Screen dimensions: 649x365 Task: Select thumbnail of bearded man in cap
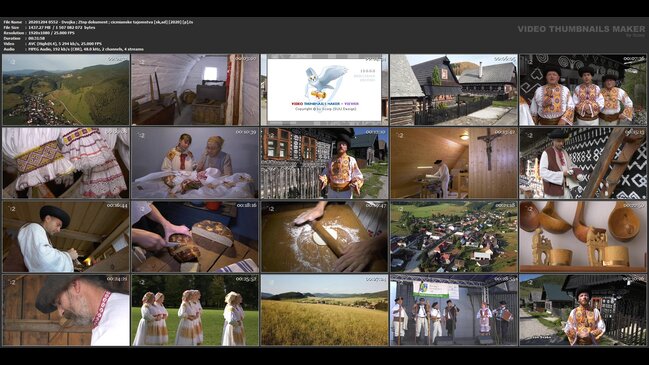(x=66, y=310)
